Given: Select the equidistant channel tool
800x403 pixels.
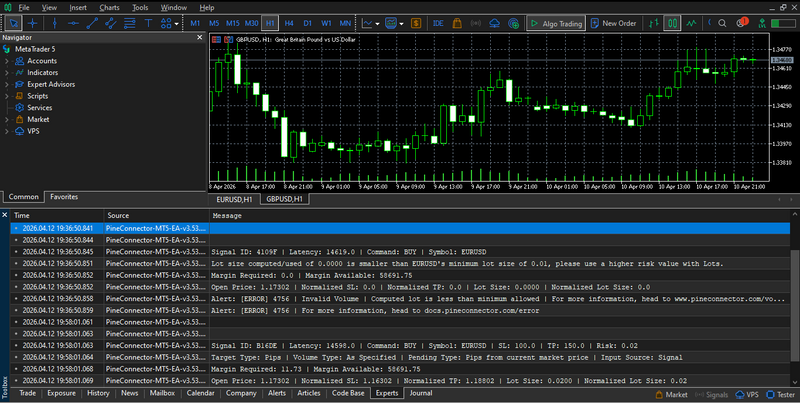Looking at the screenshot, I should (111, 23).
